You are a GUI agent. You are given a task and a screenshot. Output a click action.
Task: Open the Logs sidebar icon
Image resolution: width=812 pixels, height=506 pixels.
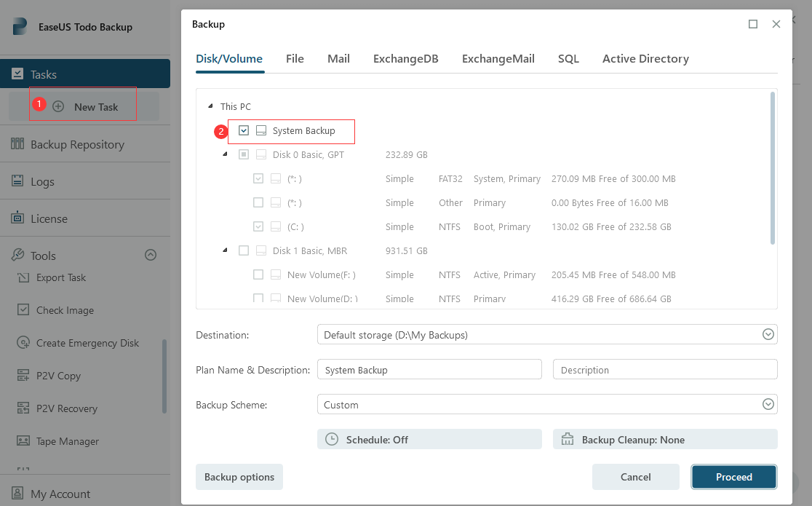click(x=17, y=181)
